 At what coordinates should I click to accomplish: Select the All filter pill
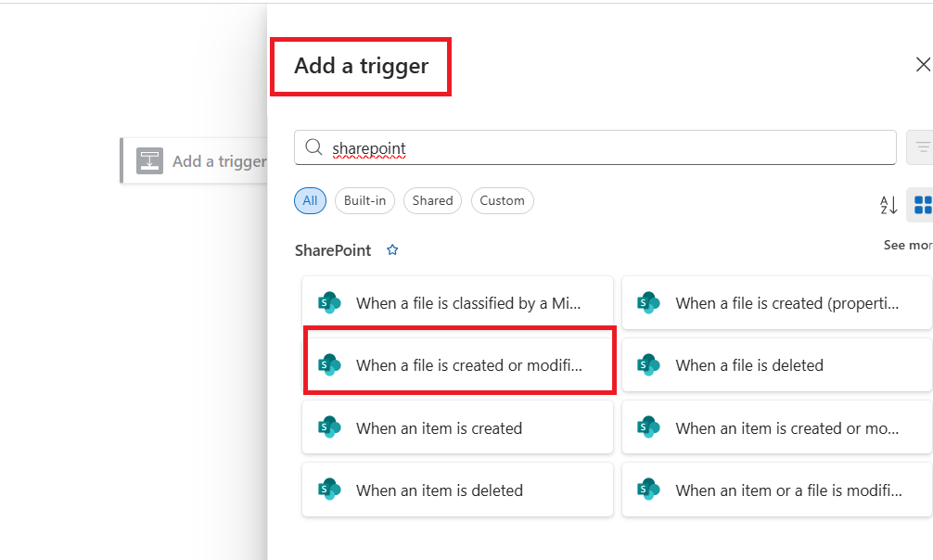310,200
